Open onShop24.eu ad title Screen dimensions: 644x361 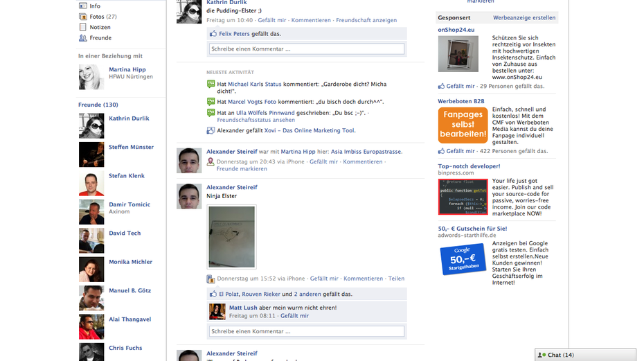pos(456,30)
